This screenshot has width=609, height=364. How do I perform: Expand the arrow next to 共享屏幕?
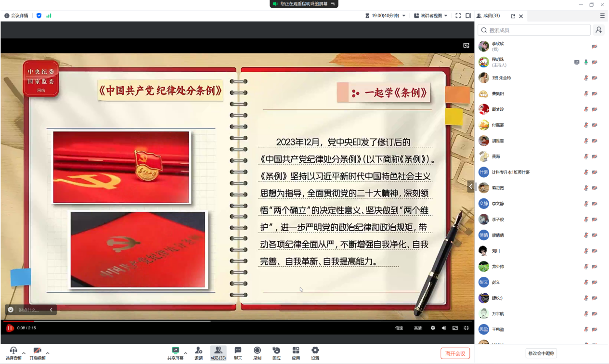[x=186, y=353]
